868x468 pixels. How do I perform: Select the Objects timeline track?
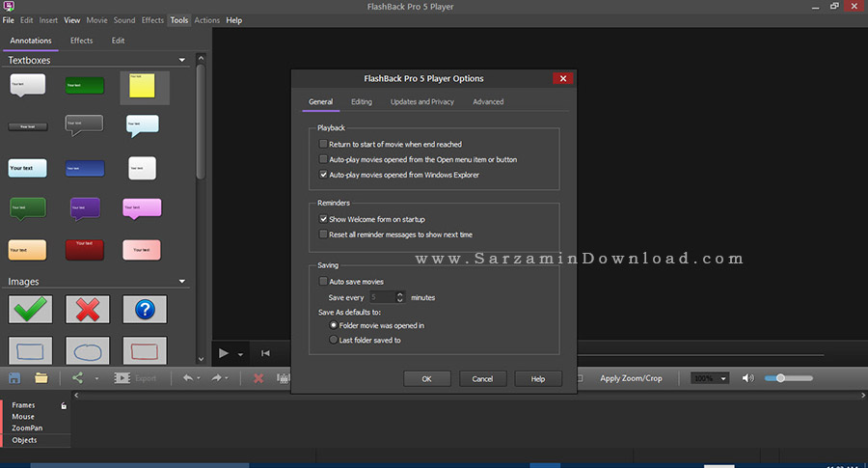tap(24, 440)
